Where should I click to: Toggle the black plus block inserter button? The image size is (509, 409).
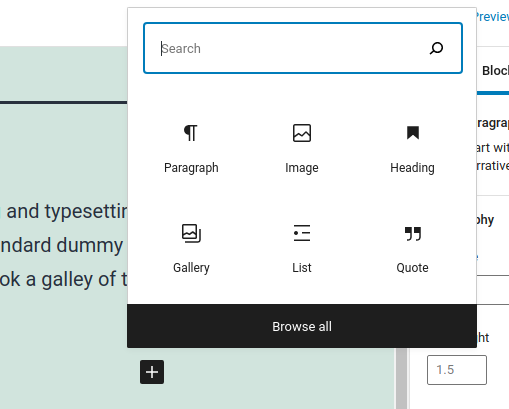(x=152, y=372)
